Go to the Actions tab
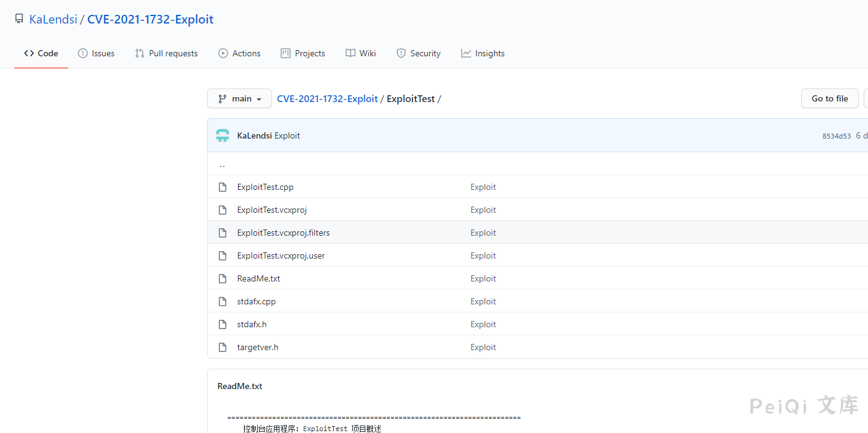Screen dimensions: 868x433 click(239, 53)
